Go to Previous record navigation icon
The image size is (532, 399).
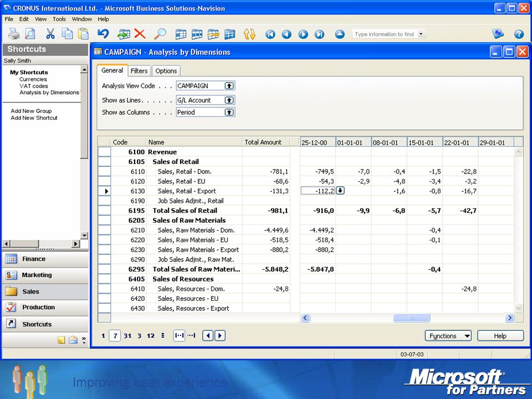287,34
